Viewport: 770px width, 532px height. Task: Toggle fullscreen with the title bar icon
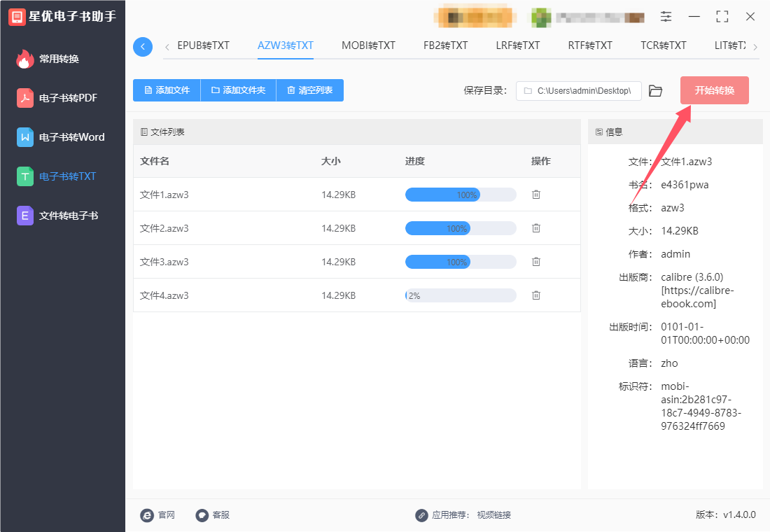click(x=722, y=17)
